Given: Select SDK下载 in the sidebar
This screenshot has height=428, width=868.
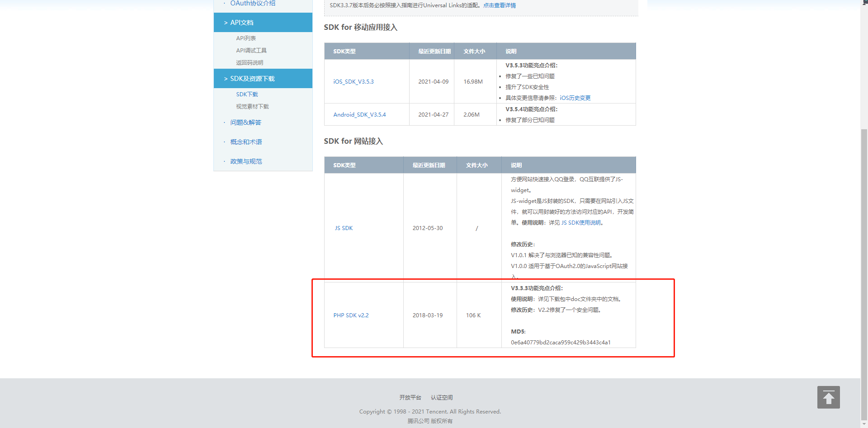Looking at the screenshot, I should [247, 94].
